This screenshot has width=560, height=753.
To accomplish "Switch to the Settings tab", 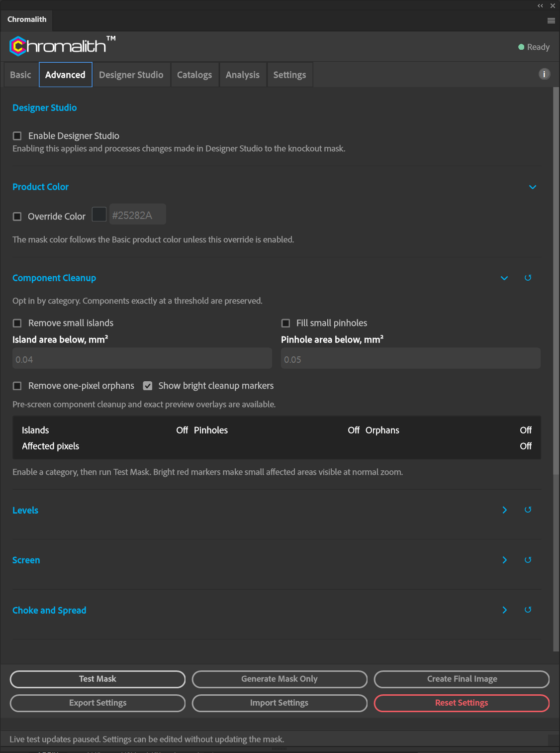I will click(x=289, y=75).
